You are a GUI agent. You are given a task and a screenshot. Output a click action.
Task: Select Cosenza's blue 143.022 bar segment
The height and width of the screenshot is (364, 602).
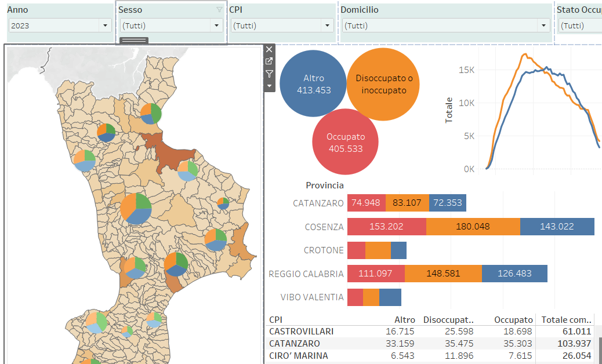click(557, 227)
